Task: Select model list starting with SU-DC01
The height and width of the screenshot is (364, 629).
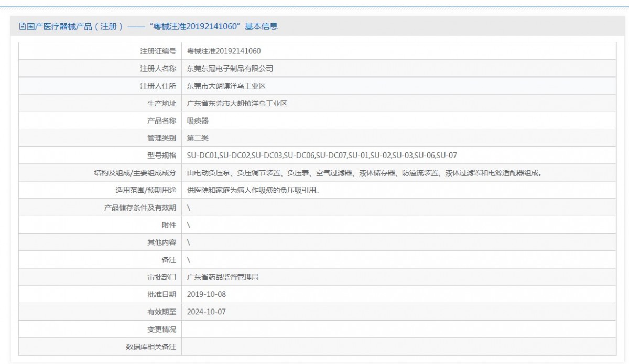Action: click(322, 155)
